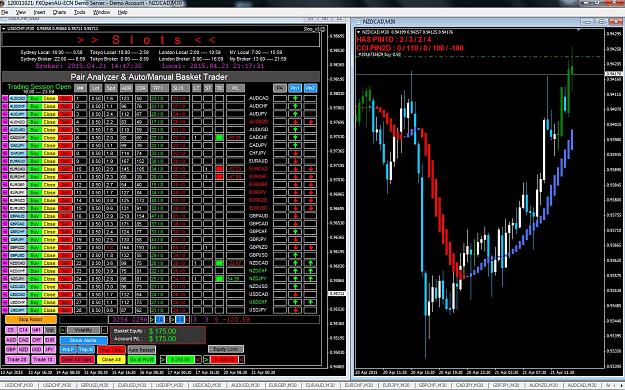The image size is (625, 390).
Task: Click the green TD indicator in CADCHF row
Action: point(219,138)
